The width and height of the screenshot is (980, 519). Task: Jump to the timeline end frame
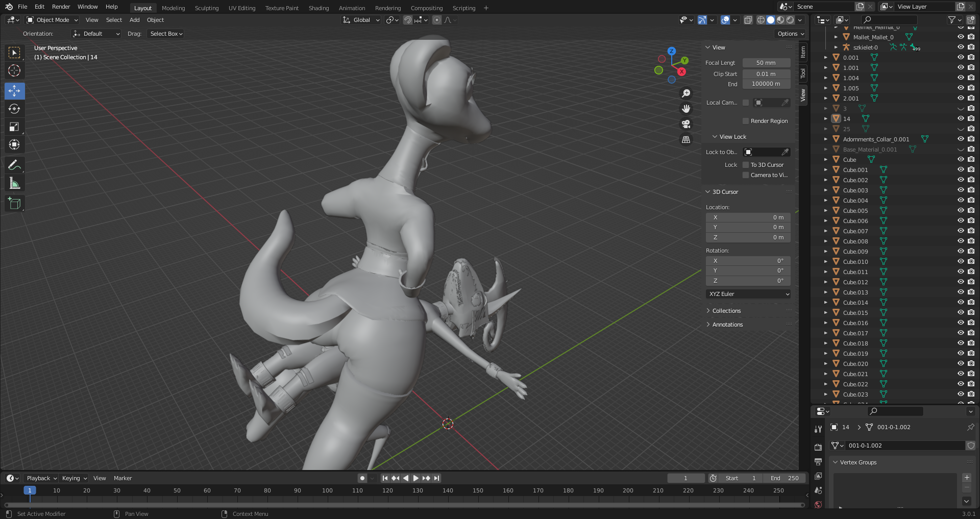pos(436,478)
